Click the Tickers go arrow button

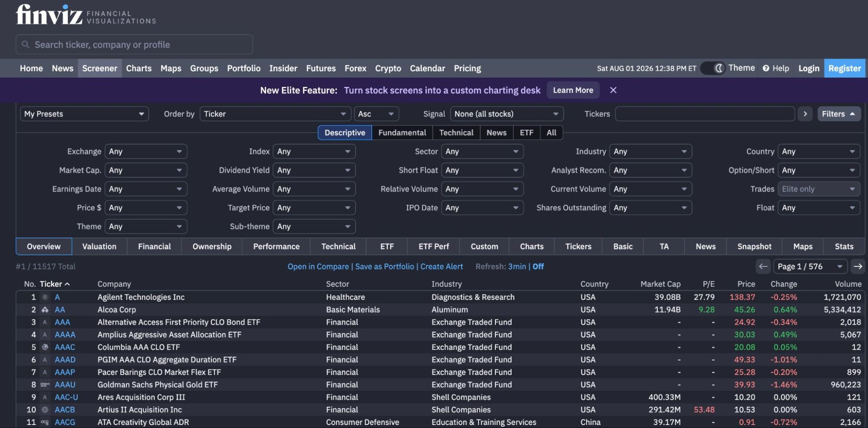[805, 114]
